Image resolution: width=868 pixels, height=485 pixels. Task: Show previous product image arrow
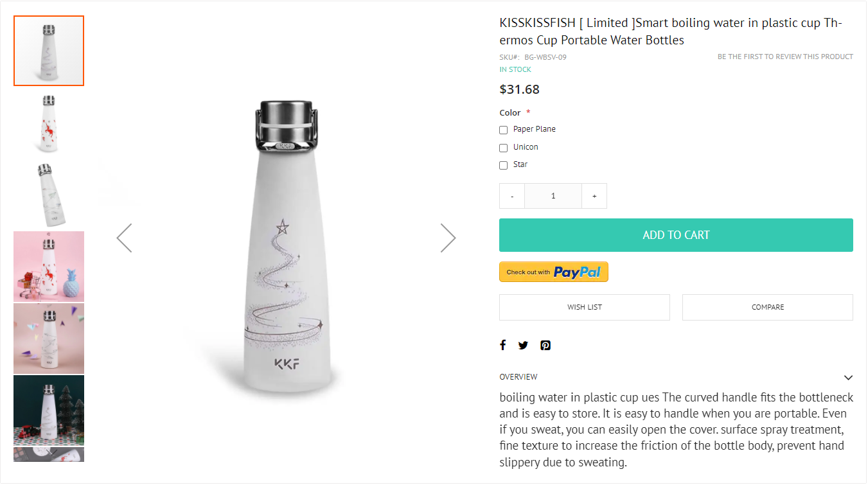pyautogui.click(x=125, y=238)
